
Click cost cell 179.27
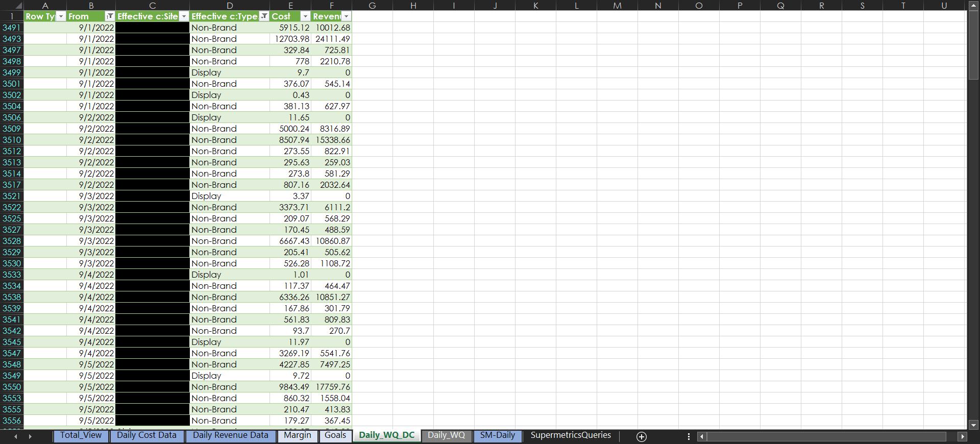(x=290, y=421)
